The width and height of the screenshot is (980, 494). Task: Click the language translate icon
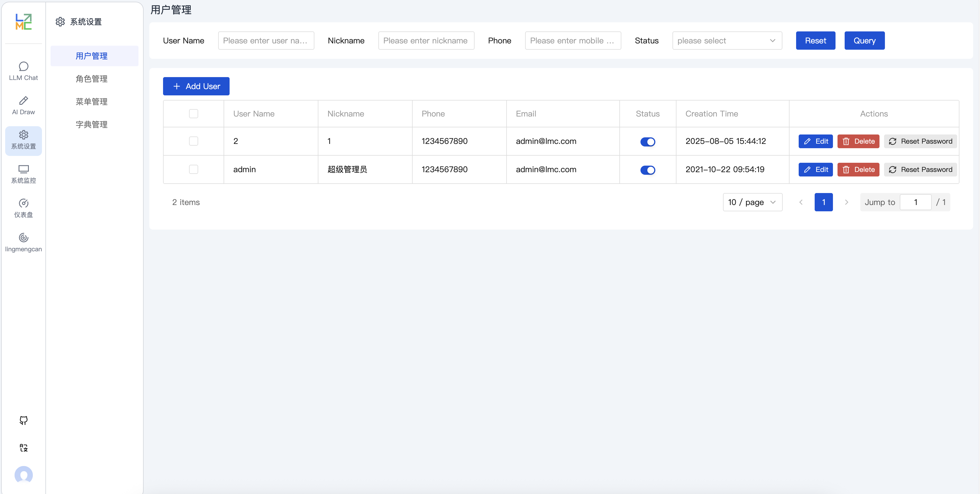24,448
